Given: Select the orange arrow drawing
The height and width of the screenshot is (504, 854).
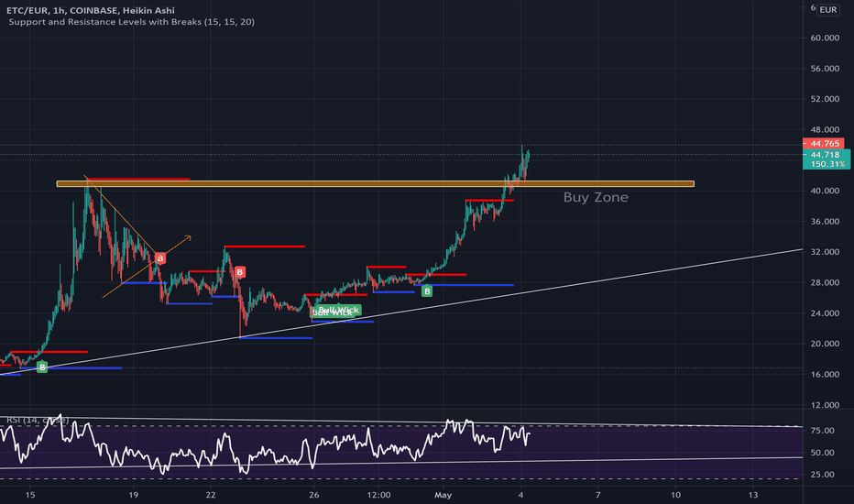Looking at the screenshot, I should (x=147, y=267).
